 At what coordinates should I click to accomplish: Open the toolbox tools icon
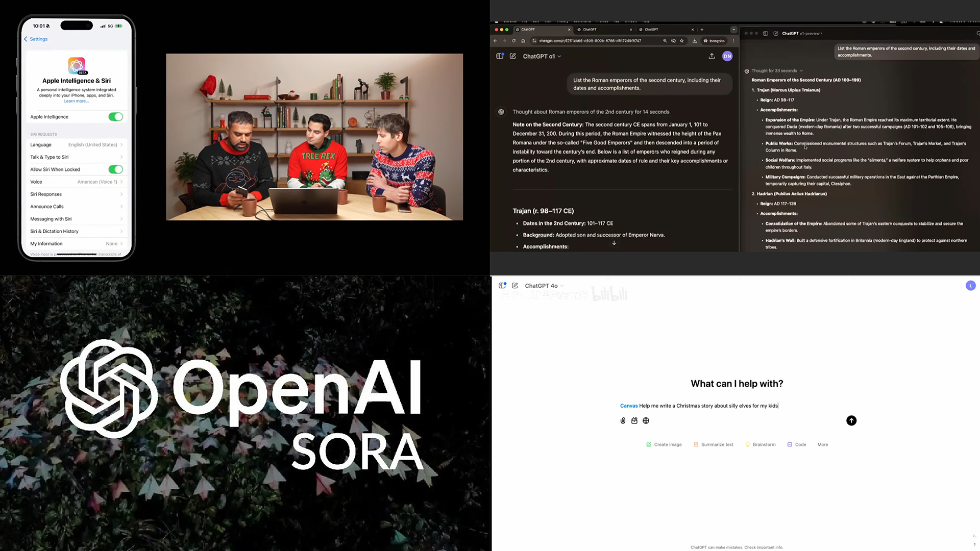click(x=634, y=421)
